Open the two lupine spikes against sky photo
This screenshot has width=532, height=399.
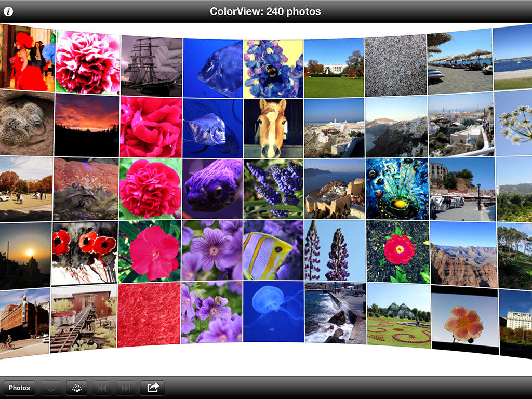(335, 251)
